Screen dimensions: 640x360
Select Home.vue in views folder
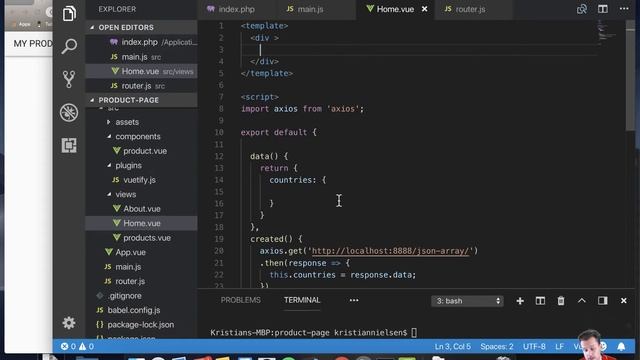click(x=141, y=223)
